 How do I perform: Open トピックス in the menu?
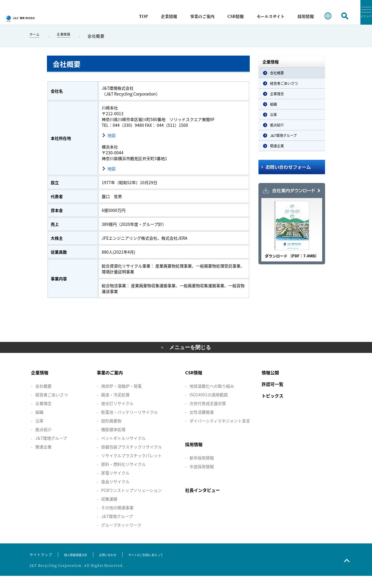tap(272, 396)
